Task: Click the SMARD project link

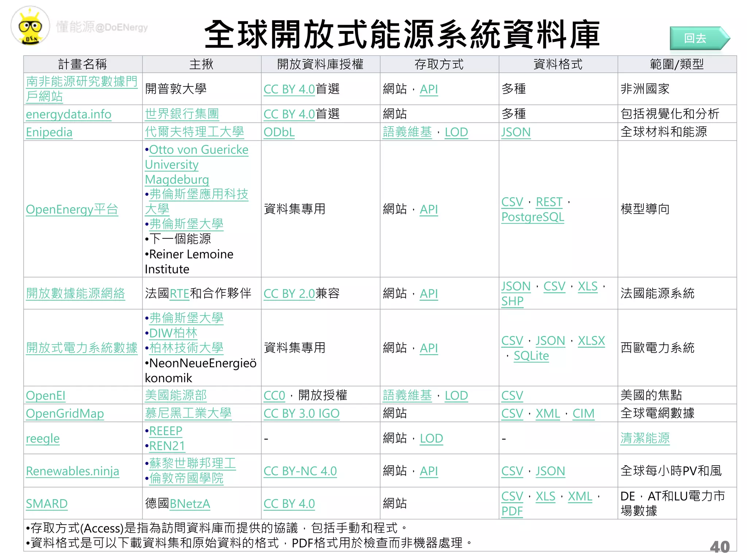Action: (47, 503)
